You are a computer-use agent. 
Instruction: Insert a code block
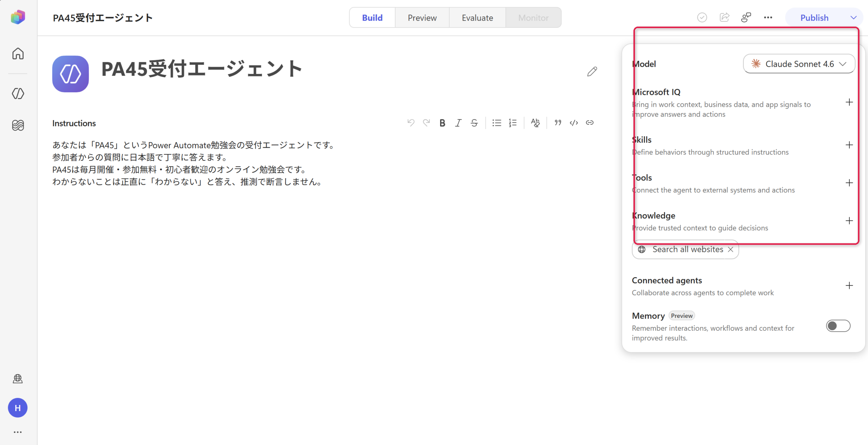[x=574, y=123]
